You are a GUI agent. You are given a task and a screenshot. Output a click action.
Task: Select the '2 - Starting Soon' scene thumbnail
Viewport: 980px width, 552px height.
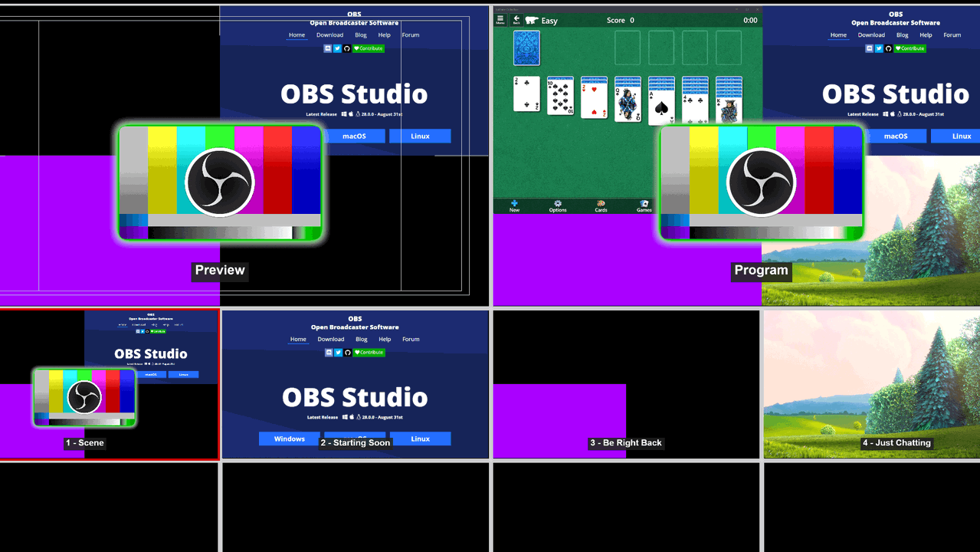coord(354,383)
